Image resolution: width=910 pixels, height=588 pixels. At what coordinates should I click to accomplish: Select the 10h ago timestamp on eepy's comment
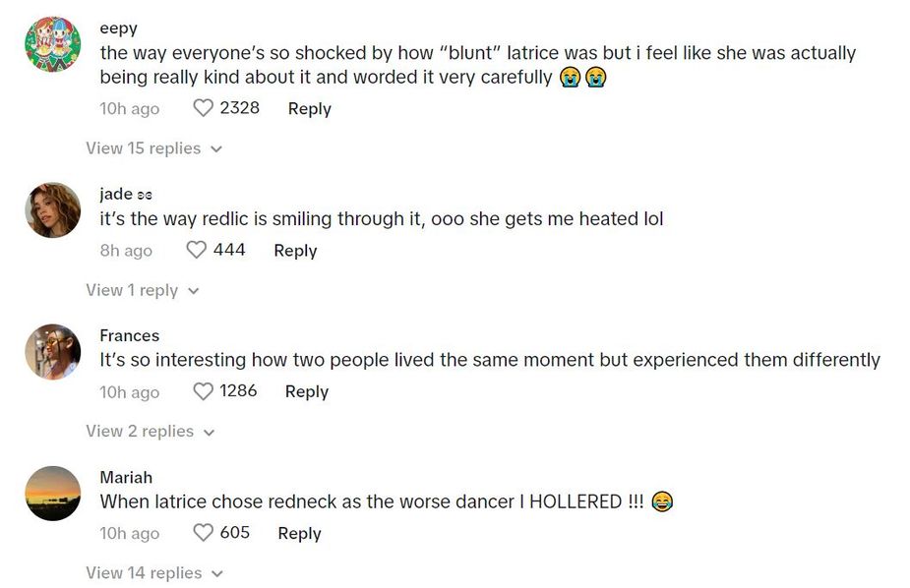click(x=129, y=108)
